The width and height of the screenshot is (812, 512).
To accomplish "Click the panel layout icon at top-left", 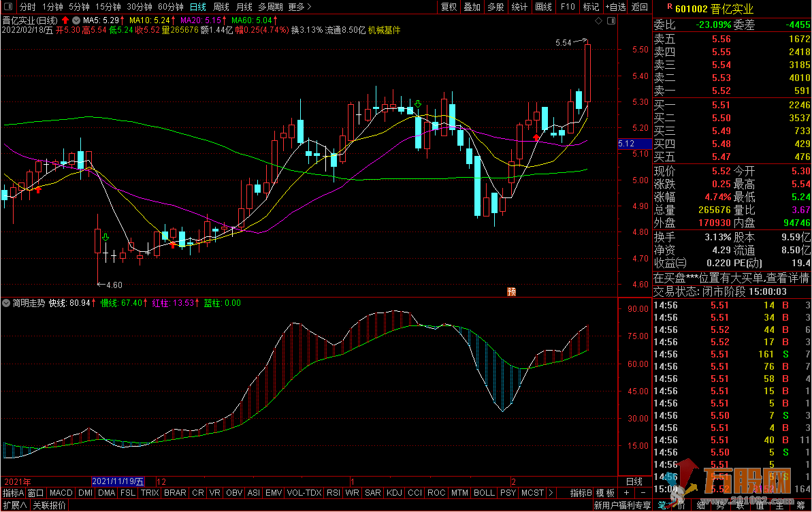I will (x=7, y=7).
